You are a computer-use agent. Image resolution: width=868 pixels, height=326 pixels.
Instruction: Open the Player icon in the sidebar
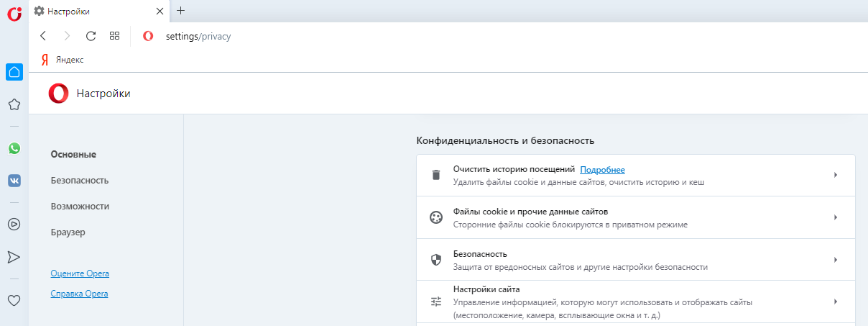pos(14,224)
